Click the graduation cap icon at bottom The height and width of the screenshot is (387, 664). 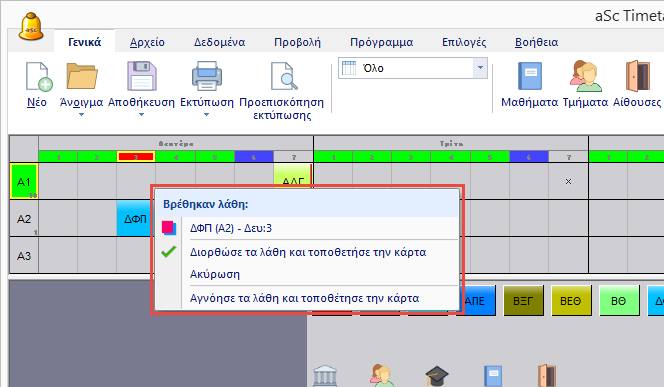click(437, 376)
